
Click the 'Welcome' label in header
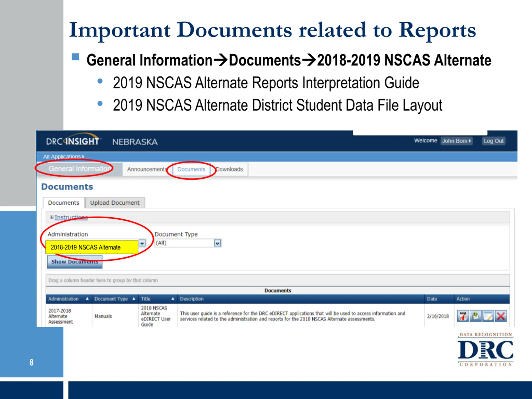click(425, 141)
